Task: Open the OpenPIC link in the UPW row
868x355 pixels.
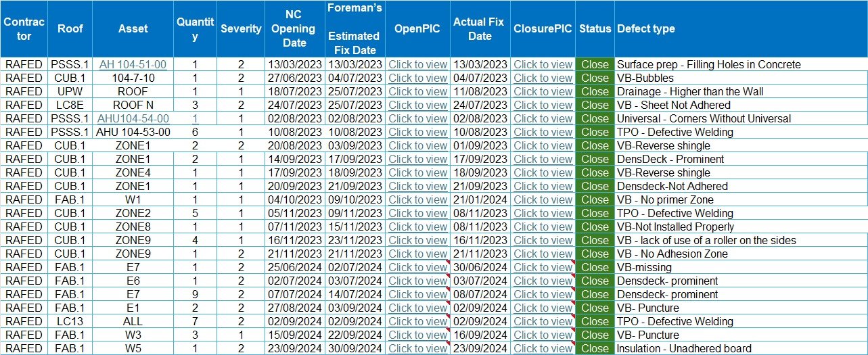Action: (x=417, y=92)
